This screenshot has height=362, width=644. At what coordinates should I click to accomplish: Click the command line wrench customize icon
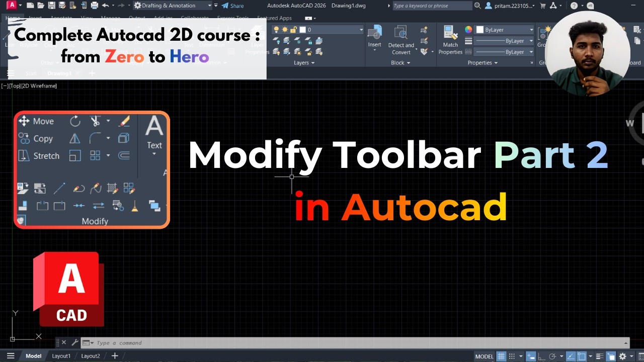tap(75, 343)
